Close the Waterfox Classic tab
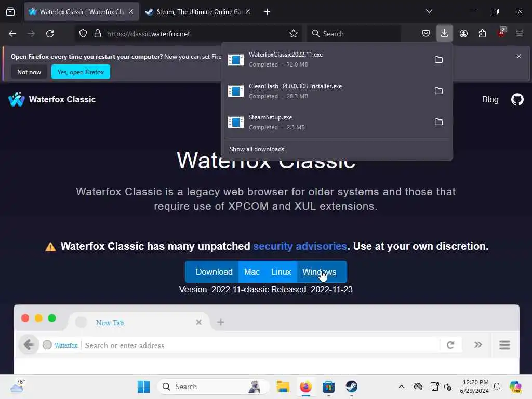Viewport: 532px width, 399px height. tap(131, 12)
